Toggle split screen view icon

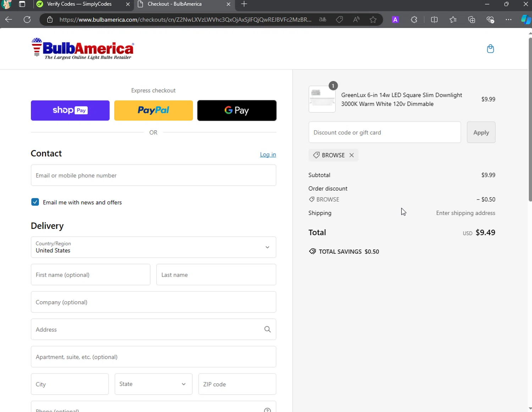pyautogui.click(x=434, y=20)
